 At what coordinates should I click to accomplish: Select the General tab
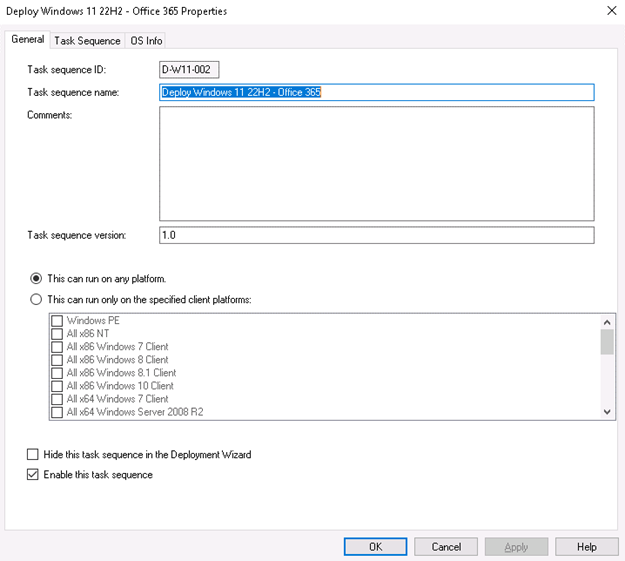(27, 40)
